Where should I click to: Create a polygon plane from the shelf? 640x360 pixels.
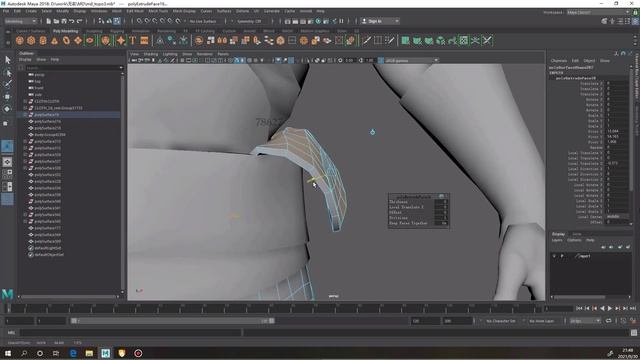(x=78, y=40)
